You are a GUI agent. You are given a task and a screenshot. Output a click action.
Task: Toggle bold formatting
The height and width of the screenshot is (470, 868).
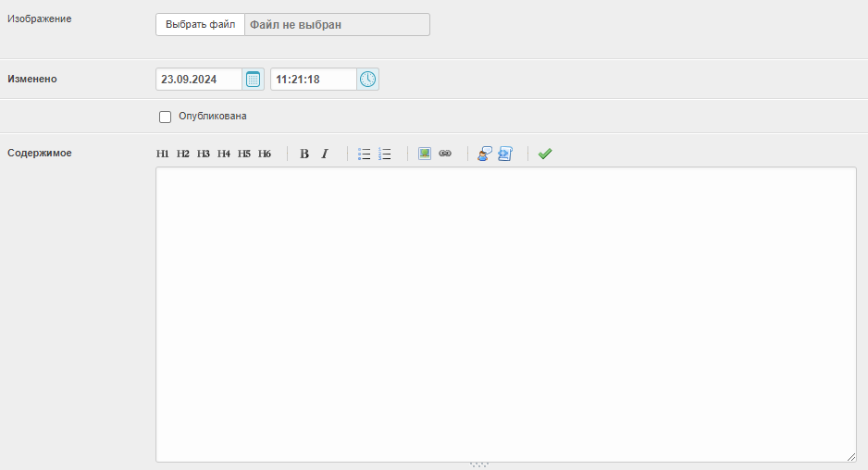click(304, 154)
